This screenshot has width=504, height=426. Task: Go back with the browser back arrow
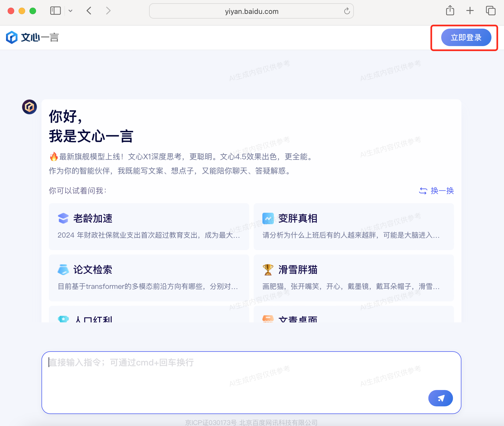(x=89, y=11)
